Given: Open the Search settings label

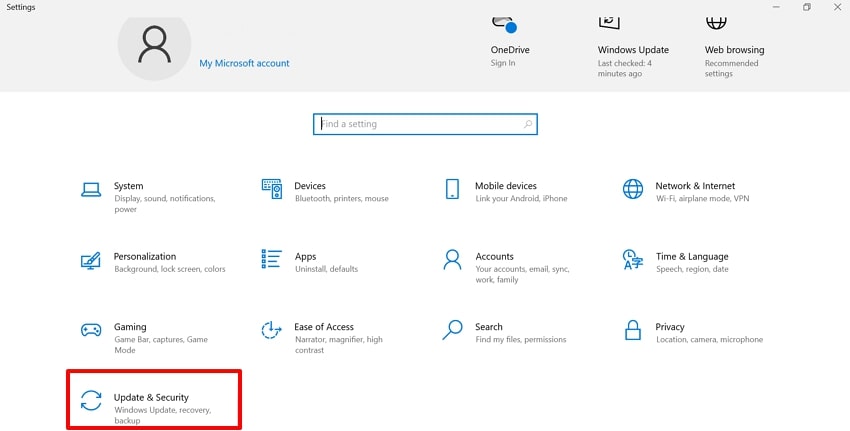Looking at the screenshot, I should click(488, 327).
